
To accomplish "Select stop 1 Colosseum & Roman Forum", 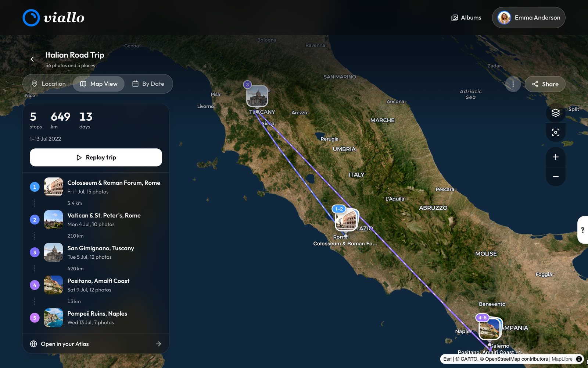I will tap(96, 187).
